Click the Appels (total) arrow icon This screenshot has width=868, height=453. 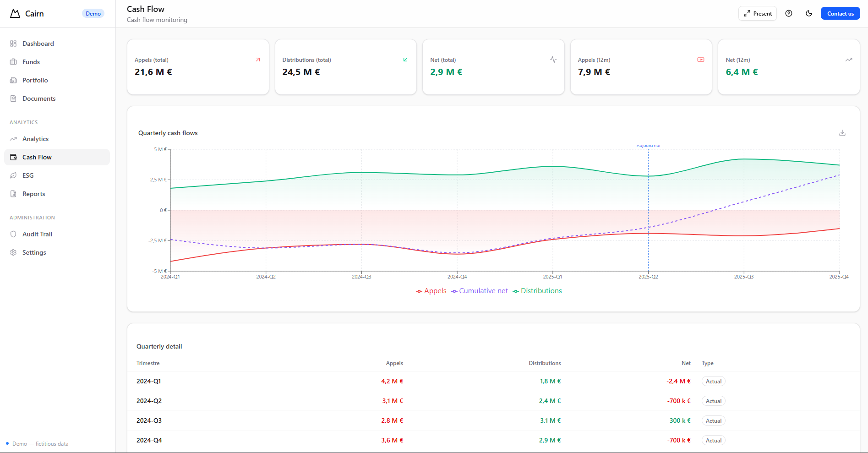coord(258,60)
